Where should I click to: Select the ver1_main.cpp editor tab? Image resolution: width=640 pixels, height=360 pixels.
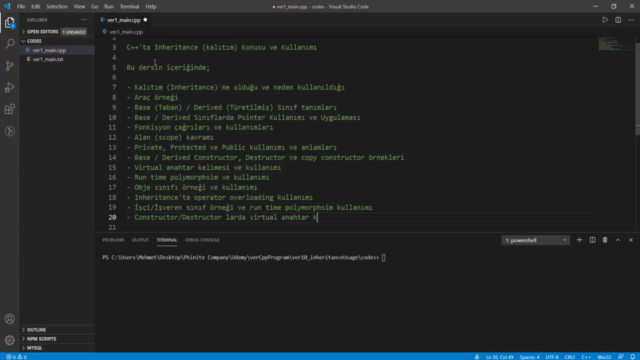(124, 20)
